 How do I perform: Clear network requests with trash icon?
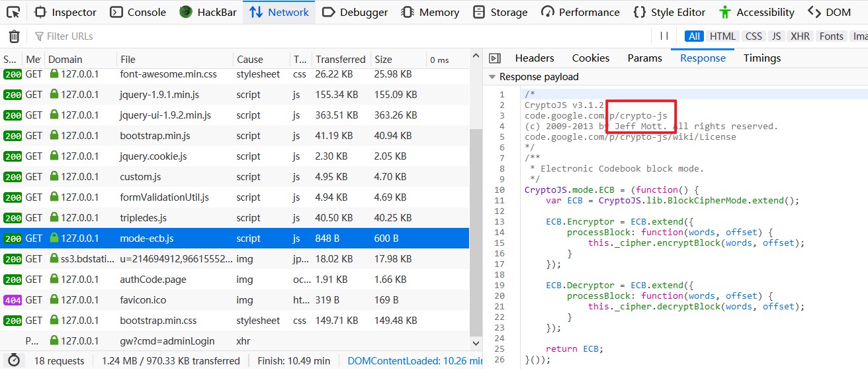click(x=14, y=36)
